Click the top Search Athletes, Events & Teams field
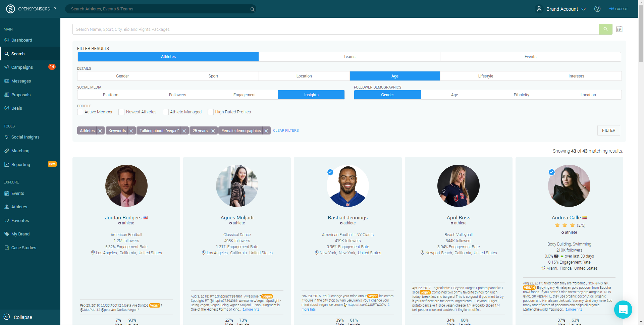The height and width of the screenshot is (325, 644). tap(161, 9)
